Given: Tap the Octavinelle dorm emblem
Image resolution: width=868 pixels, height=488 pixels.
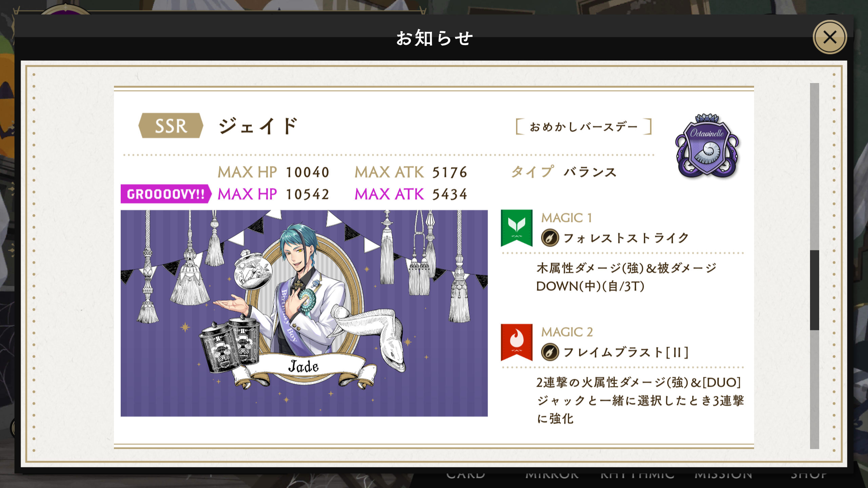Looking at the screenshot, I should (x=707, y=146).
